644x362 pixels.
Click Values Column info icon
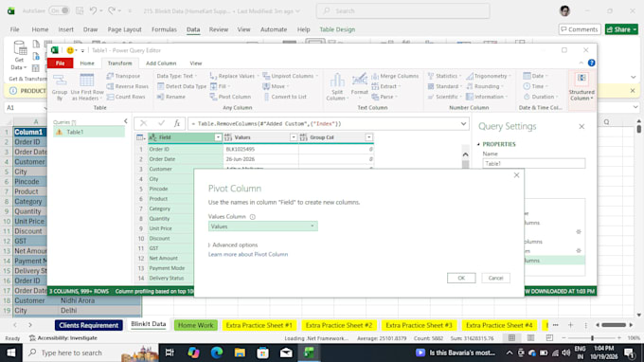pos(252,217)
